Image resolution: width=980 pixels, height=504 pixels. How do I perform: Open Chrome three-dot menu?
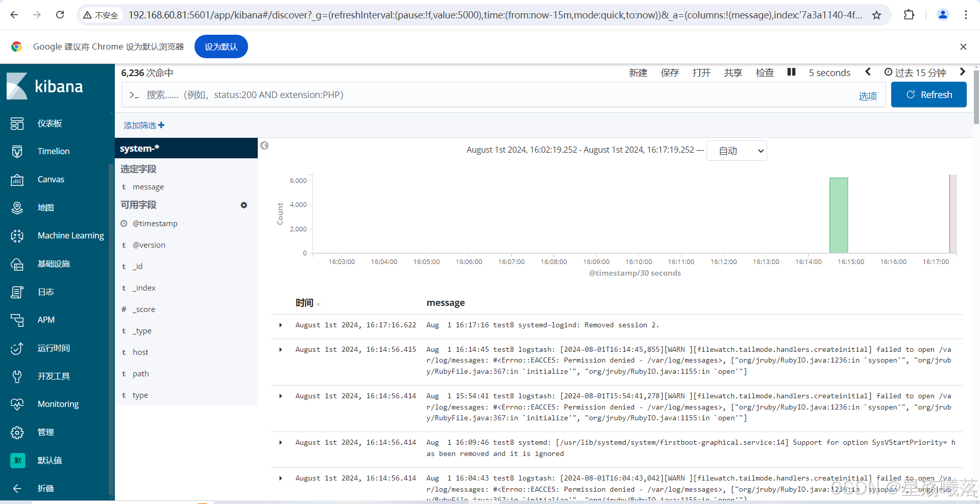[966, 15]
